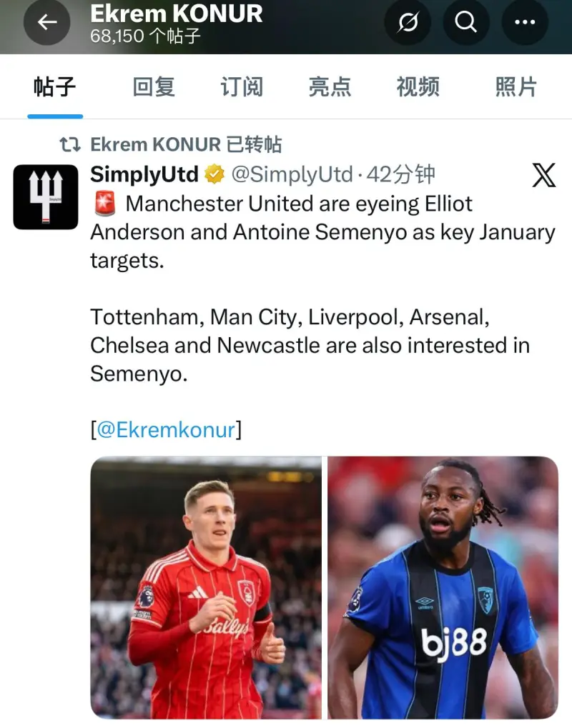572x728 pixels.
Task: Open the @Ekremkonur mention link
Action: pyautogui.click(x=166, y=430)
